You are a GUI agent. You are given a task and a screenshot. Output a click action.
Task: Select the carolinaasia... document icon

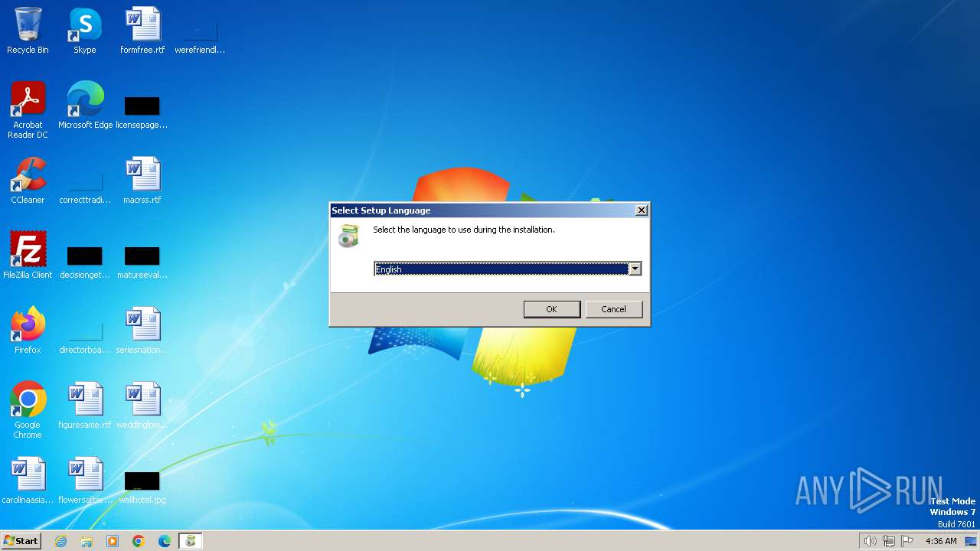pos(28,481)
